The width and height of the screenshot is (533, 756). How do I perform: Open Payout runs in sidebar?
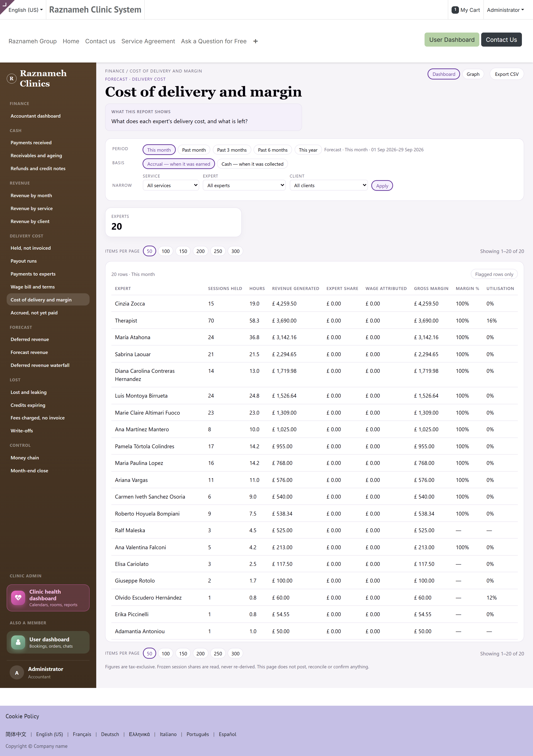click(24, 261)
